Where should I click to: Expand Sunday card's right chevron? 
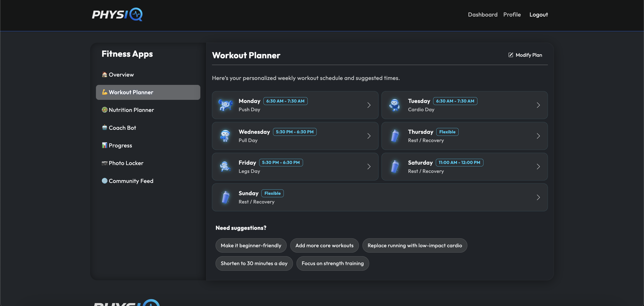pyautogui.click(x=538, y=197)
